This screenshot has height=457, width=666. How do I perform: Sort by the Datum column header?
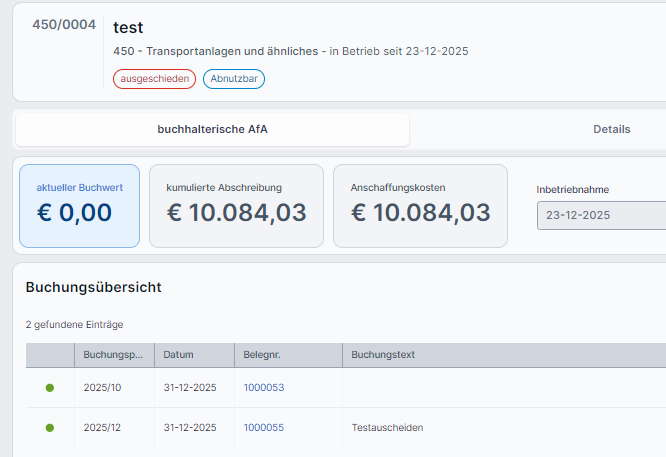click(179, 355)
